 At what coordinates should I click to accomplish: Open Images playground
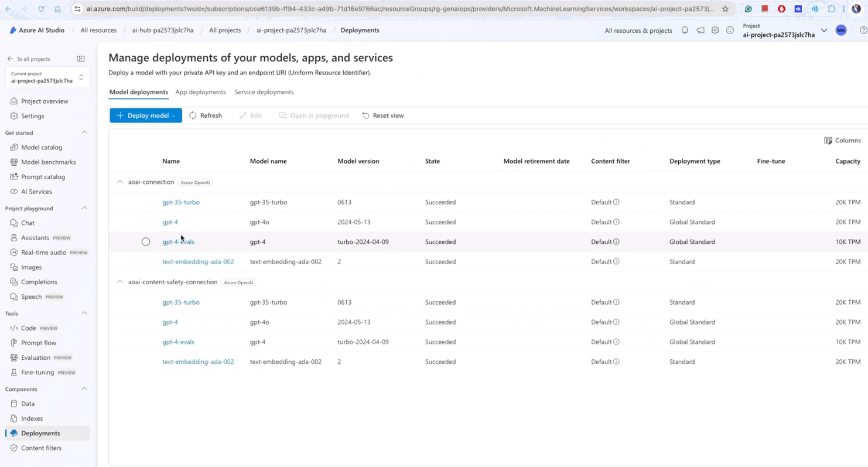[31, 267]
